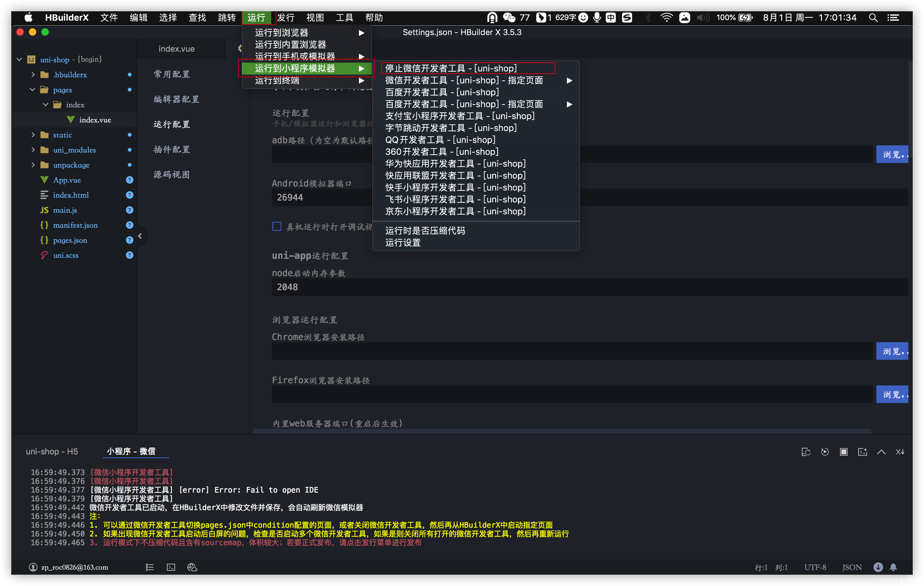Click the Sogou S input icon
The height and width of the screenshot is (586, 924).
627,17
